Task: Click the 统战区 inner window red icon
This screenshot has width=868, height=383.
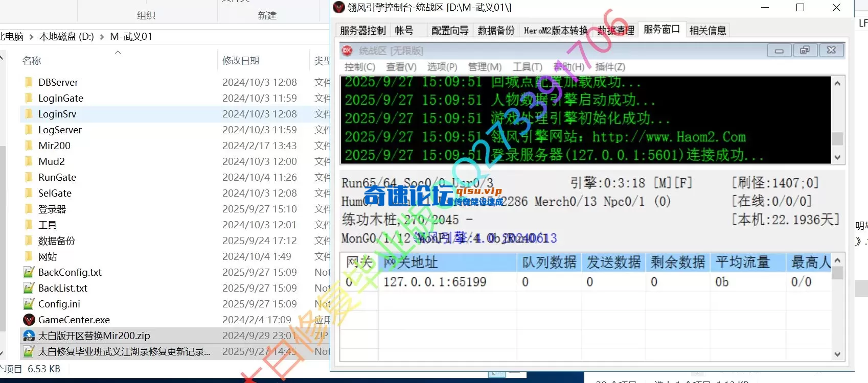Action: (348, 51)
